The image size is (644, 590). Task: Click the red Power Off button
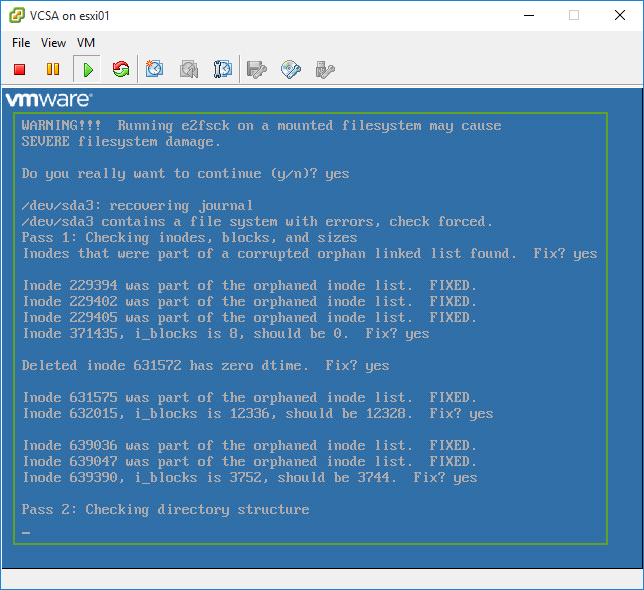20,69
